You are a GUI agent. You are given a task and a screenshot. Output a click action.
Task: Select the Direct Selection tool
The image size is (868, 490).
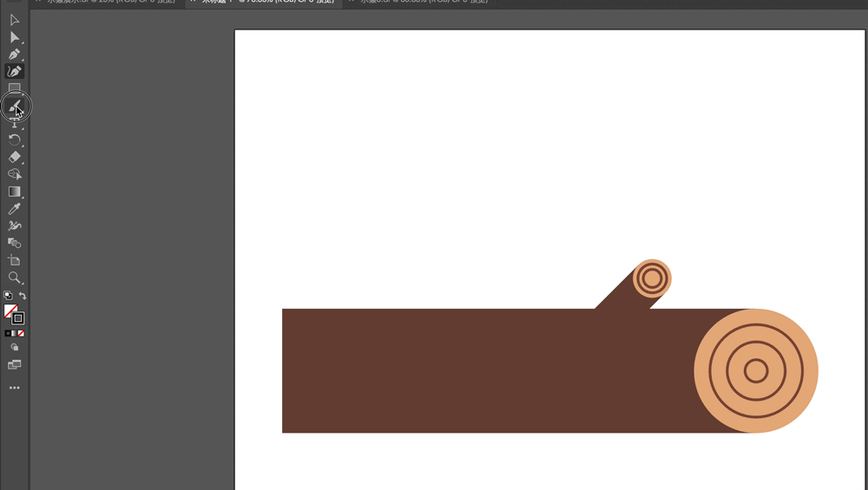tap(15, 37)
